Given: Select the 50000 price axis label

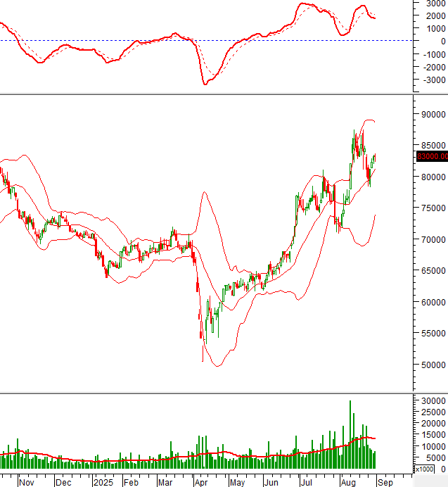Looking at the screenshot, I should click(433, 365).
